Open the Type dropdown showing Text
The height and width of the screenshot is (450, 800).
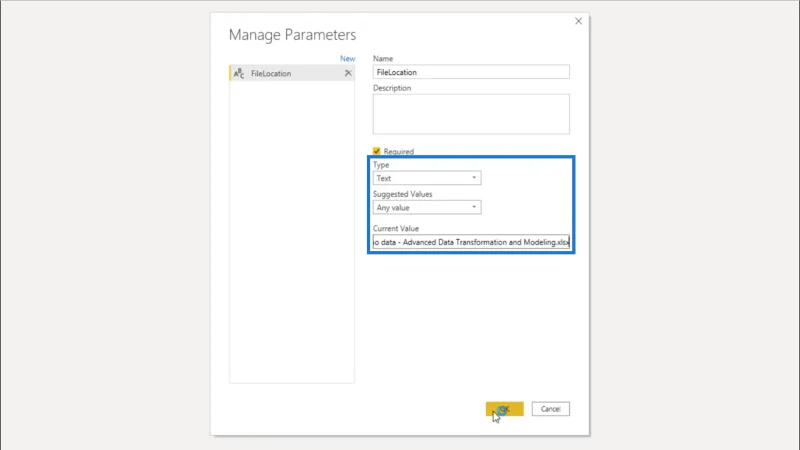coord(427,178)
